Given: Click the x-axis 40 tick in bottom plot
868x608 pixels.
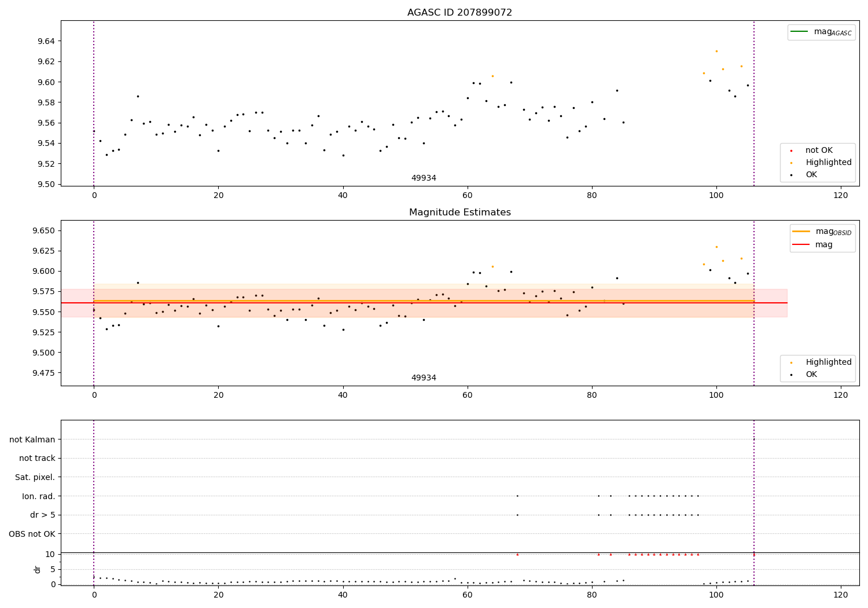Looking at the screenshot, I should [x=343, y=595].
